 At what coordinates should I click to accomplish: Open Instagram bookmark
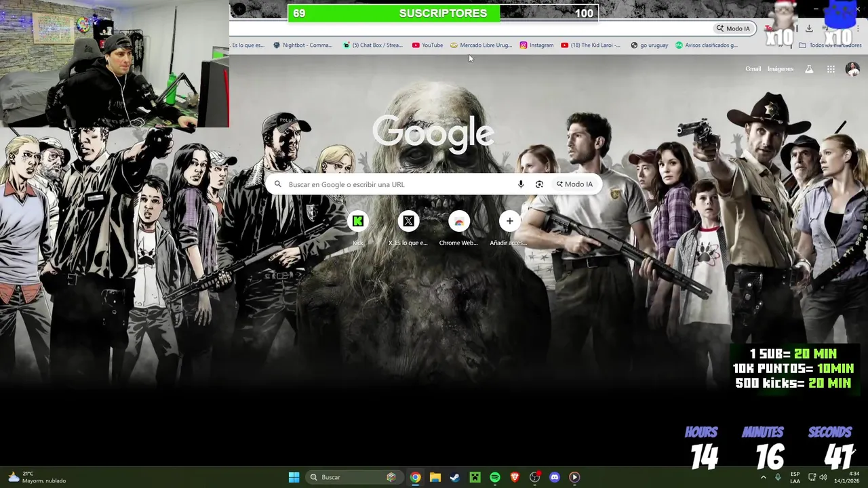click(x=536, y=45)
